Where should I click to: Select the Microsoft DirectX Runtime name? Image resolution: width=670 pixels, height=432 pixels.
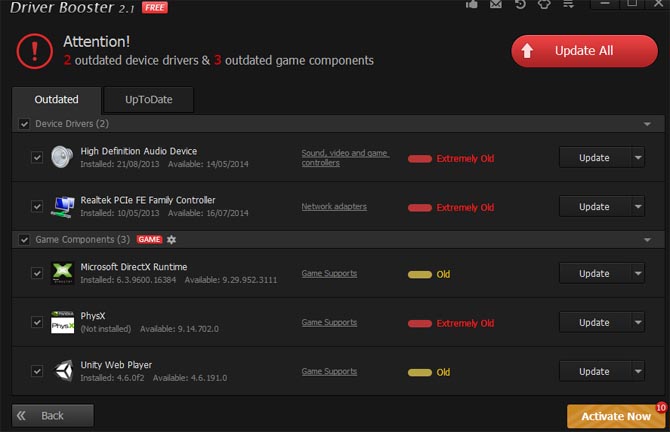tap(134, 267)
